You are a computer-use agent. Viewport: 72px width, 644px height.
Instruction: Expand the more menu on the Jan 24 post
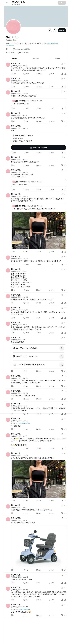(x=65, y=126)
